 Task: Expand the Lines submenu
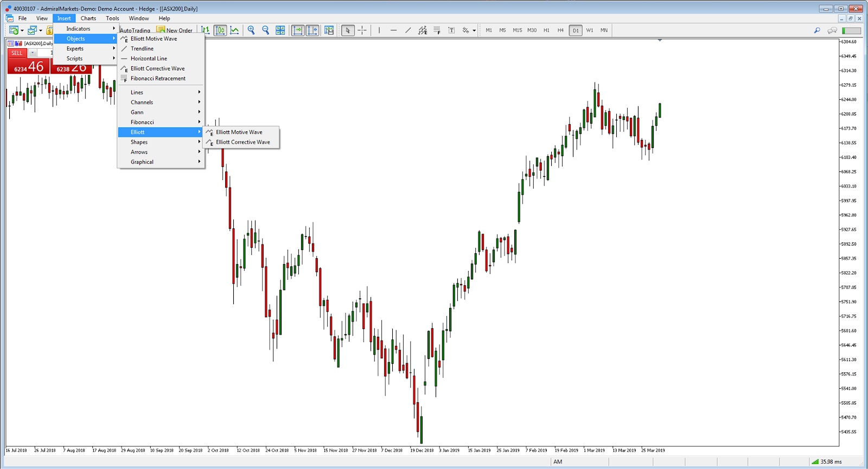[161, 92]
